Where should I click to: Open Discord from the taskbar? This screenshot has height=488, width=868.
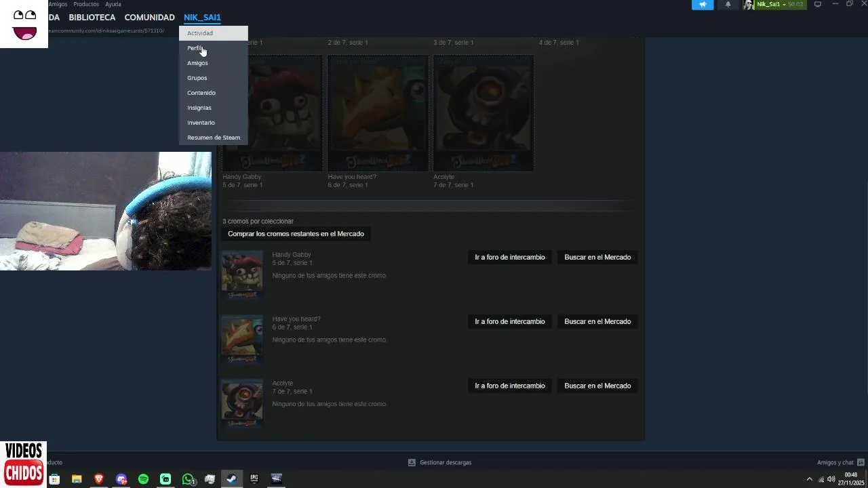121,479
